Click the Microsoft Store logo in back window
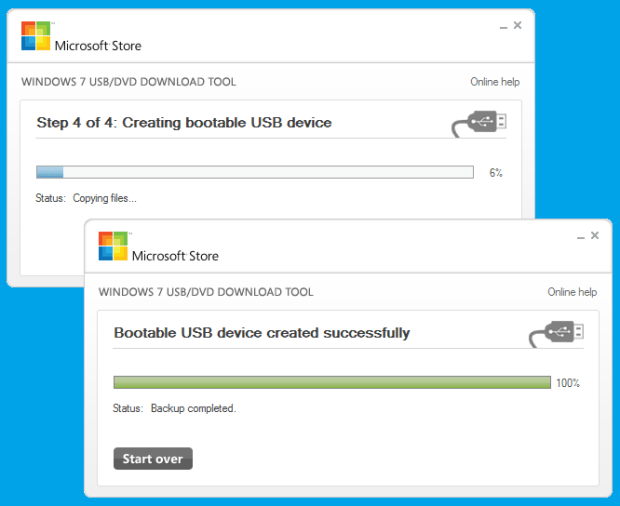The width and height of the screenshot is (620, 506). [36, 36]
